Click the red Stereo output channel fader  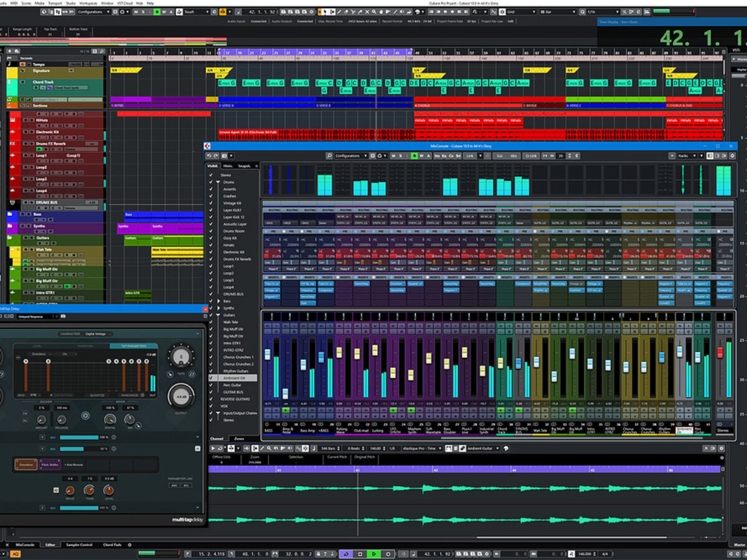[x=720, y=352]
